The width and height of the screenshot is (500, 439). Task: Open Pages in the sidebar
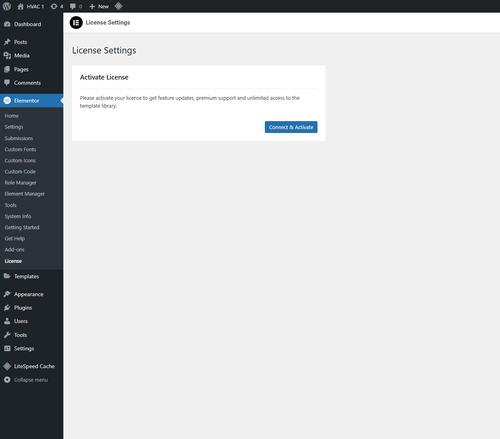pyautogui.click(x=31, y=69)
